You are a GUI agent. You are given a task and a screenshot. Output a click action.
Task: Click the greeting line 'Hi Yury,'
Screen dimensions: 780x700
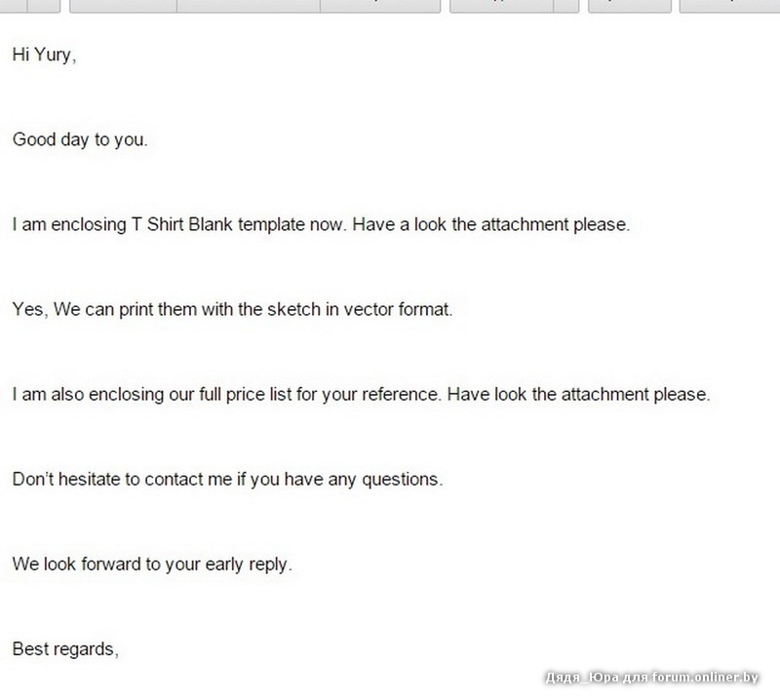click(44, 56)
